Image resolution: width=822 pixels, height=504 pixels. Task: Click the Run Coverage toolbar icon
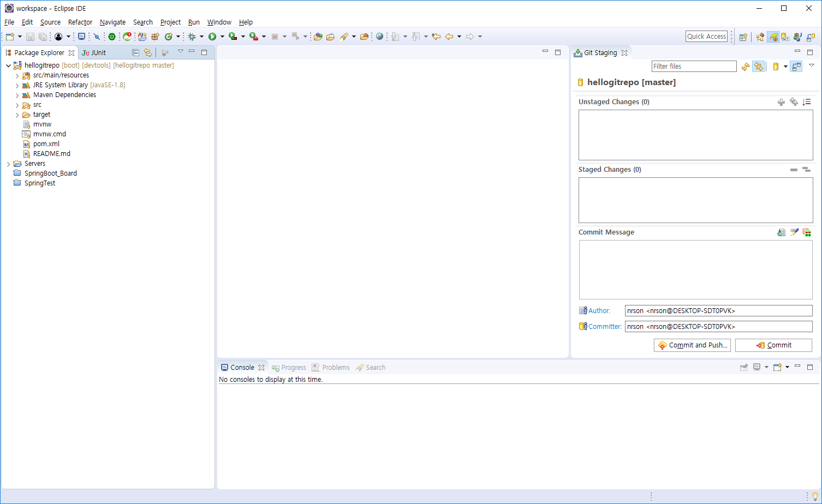233,37
